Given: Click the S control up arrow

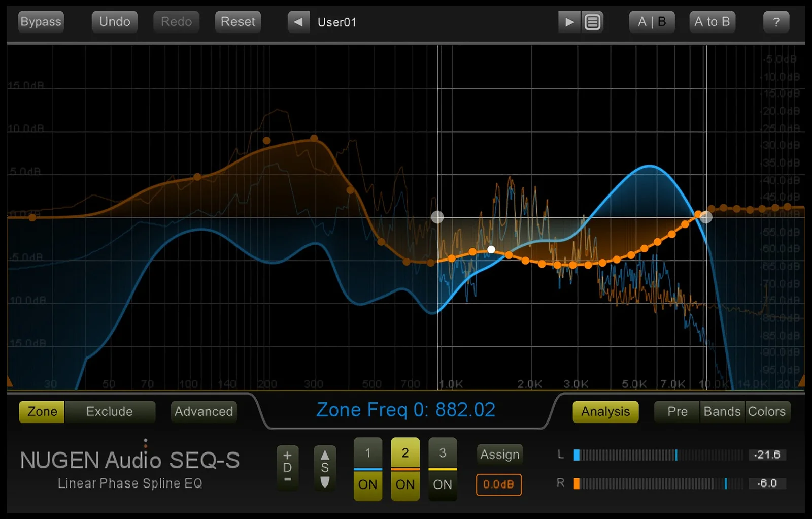Looking at the screenshot, I should [x=325, y=456].
